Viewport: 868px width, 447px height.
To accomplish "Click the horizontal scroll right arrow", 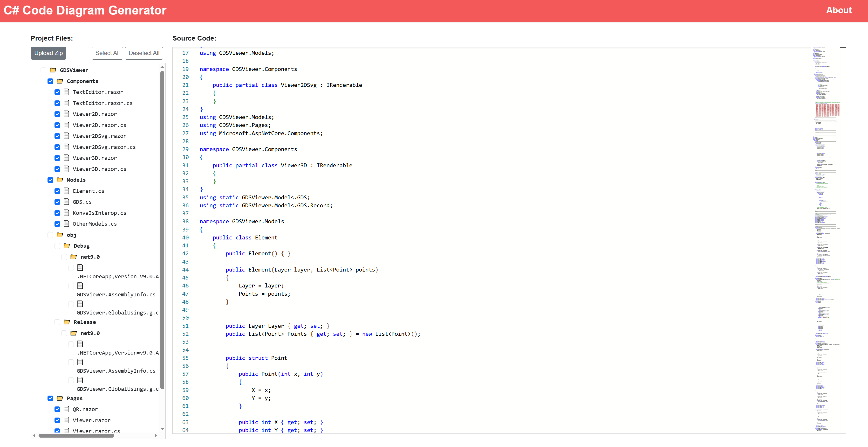I will pyautogui.click(x=156, y=436).
